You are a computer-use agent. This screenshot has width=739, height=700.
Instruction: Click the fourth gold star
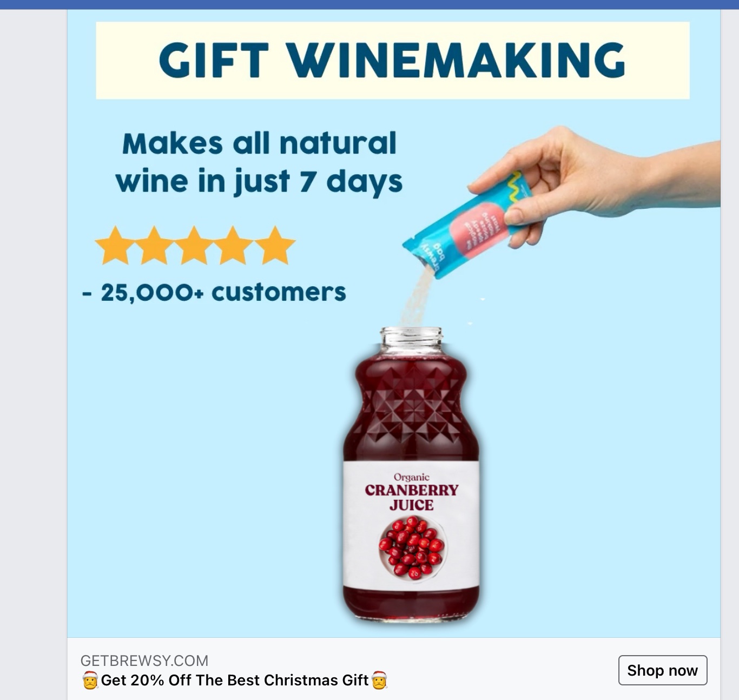234,246
